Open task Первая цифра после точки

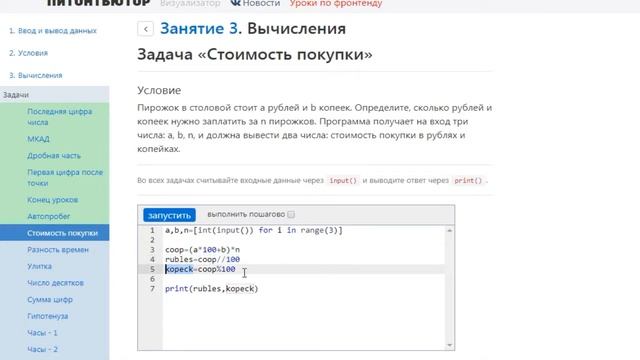65,178
